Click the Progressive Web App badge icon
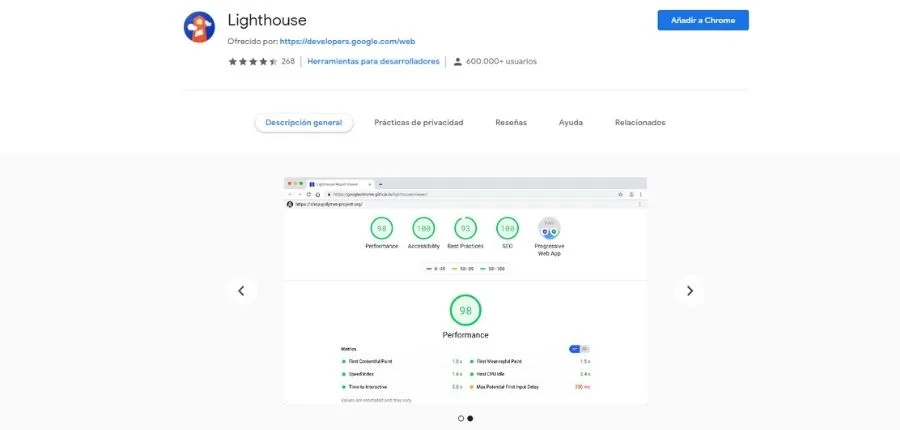900x430 pixels. (549, 228)
